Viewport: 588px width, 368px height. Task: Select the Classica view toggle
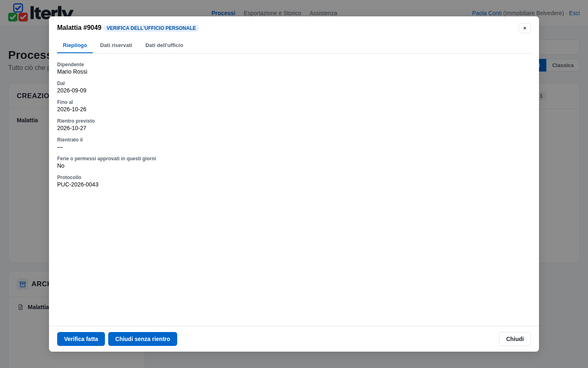click(x=563, y=65)
